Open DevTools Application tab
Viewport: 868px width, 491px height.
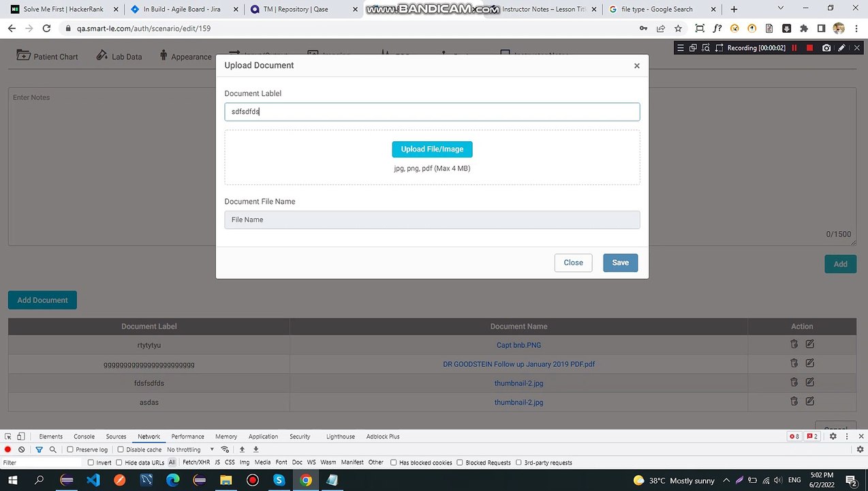coord(263,436)
